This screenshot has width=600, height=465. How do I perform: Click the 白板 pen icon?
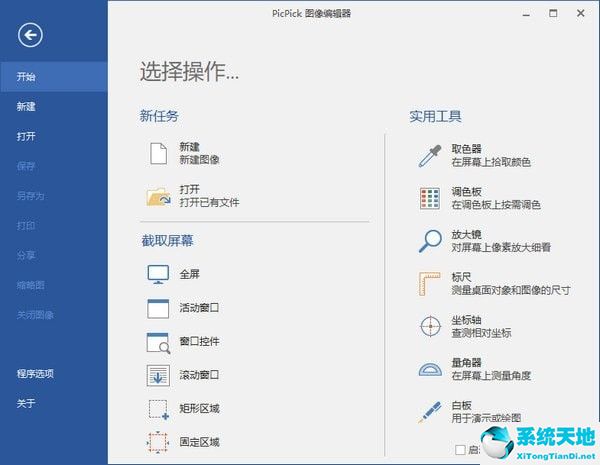click(x=430, y=412)
